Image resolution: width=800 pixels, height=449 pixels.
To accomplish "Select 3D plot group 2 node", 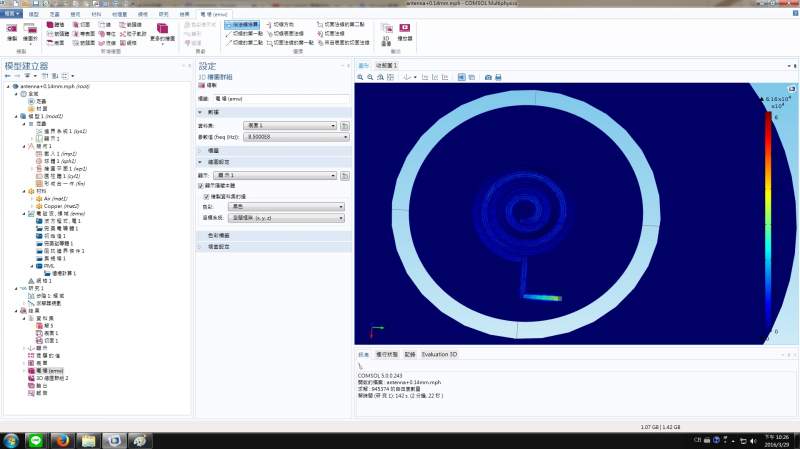I will 48,378.
